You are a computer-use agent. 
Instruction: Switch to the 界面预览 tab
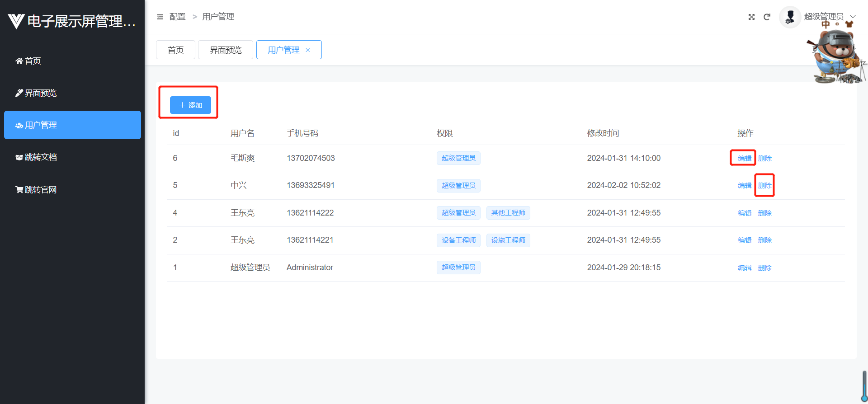coord(226,50)
